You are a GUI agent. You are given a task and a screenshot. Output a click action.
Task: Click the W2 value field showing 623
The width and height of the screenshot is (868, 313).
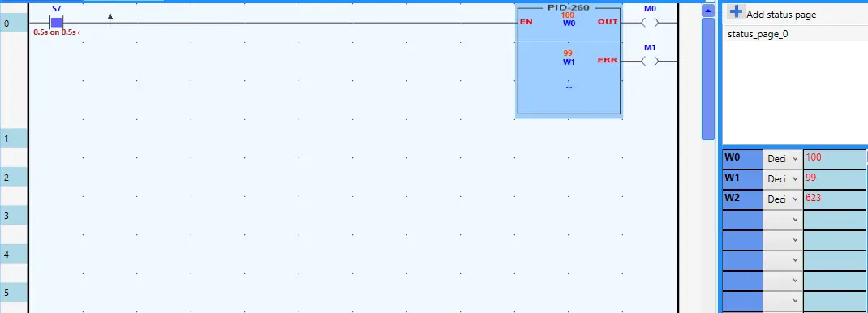pyautogui.click(x=835, y=199)
